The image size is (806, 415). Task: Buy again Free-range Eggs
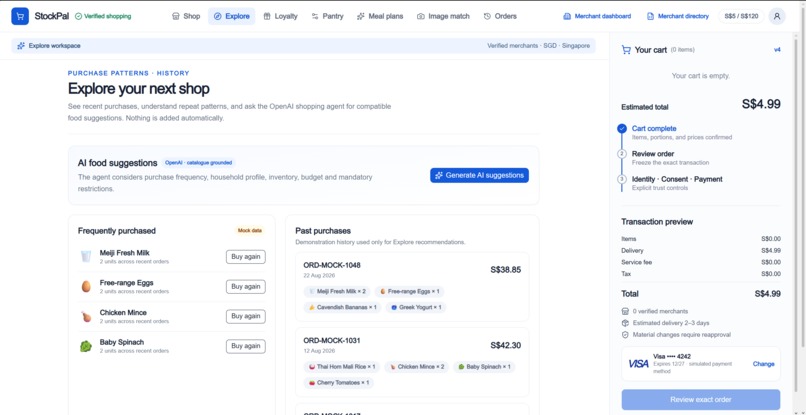(246, 286)
